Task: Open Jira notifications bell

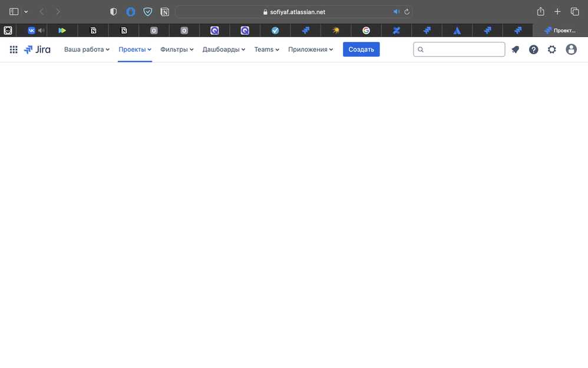Action: (x=516, y=50)
